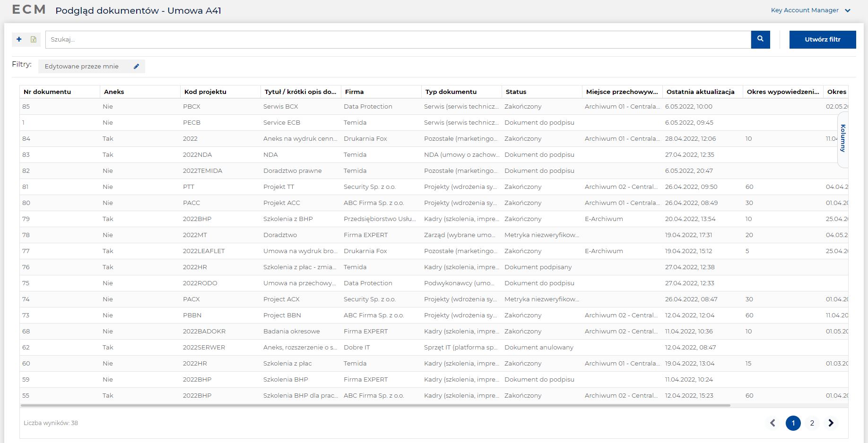Sort by 'Tytuł / krótki opis do...' header
Screen dimensions: 868x443
click(x=301, y=92)
